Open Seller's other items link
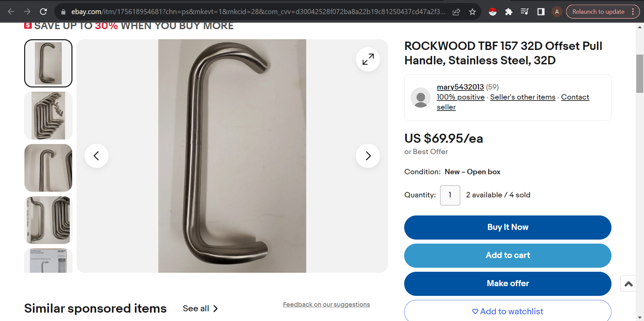Image resolution: width=644 pixels, height=321 pixels. point(523,97)
